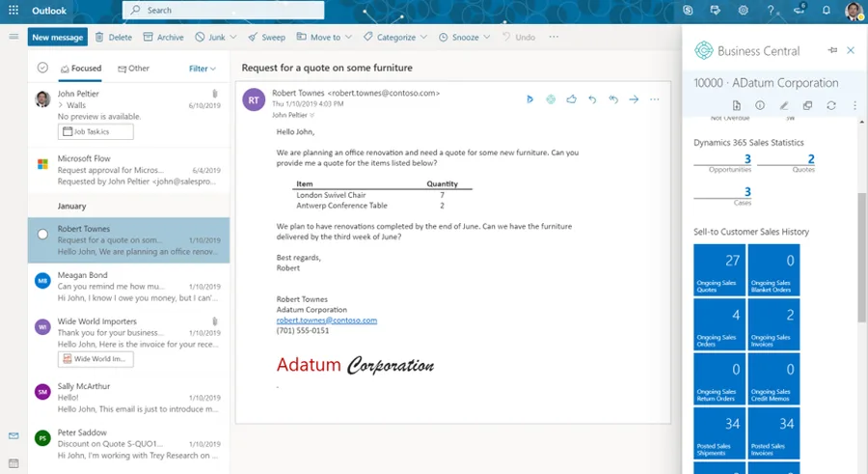Edit the ADatum customer record
Image resolution: width=868 pixels, height=474 pixels.
pos(784,105)
